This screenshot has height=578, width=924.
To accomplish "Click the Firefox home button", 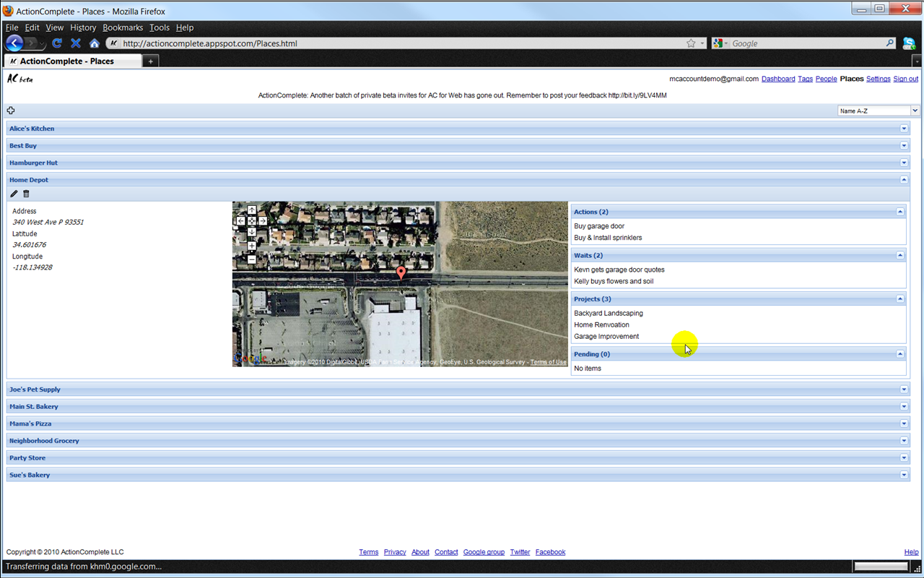I will pos(94,43).
